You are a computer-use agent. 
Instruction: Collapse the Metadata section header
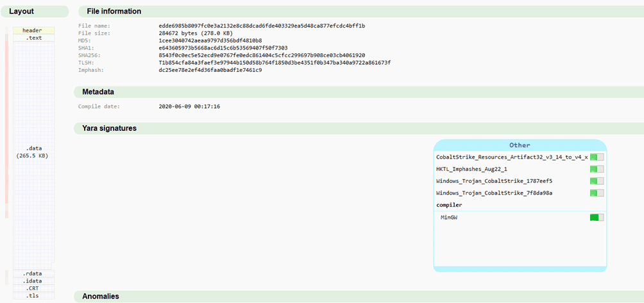coord(98,92)
